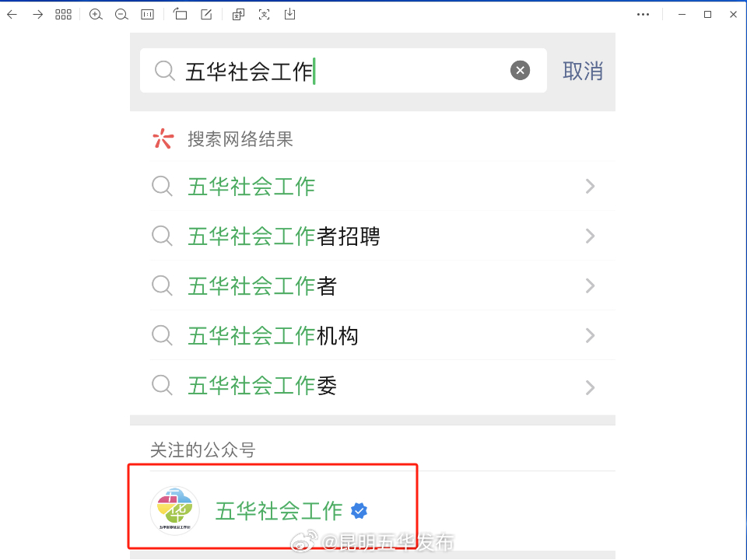
Task: Open the image annotation editor
Action: [x=205, y=14]
